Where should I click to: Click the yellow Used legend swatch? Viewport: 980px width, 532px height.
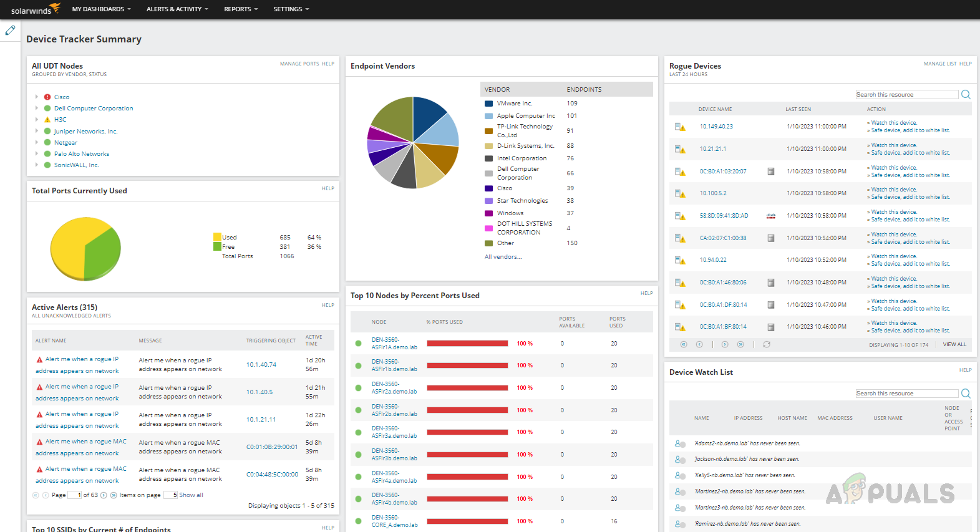(217, 237)
